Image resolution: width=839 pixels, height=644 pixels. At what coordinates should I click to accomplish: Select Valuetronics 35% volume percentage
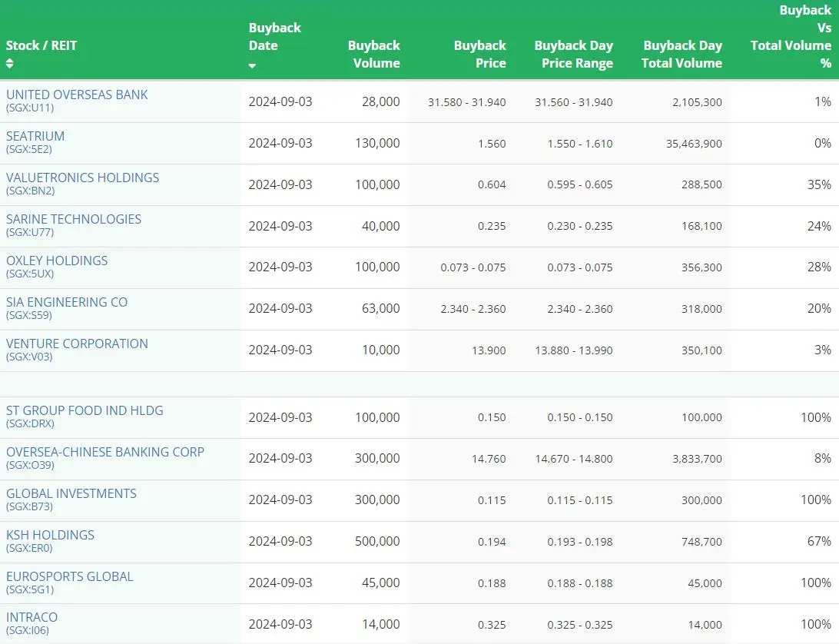point(819,184)
